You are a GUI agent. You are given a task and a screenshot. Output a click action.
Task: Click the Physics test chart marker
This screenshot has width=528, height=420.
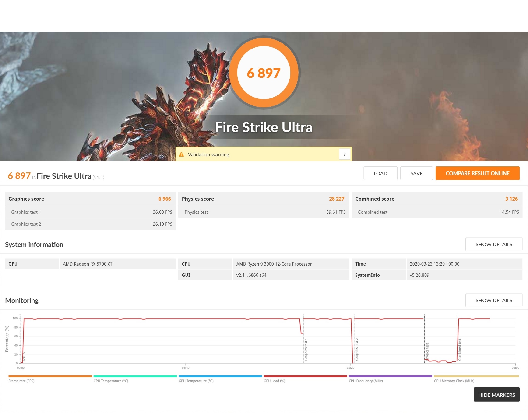tap(427, 351)
